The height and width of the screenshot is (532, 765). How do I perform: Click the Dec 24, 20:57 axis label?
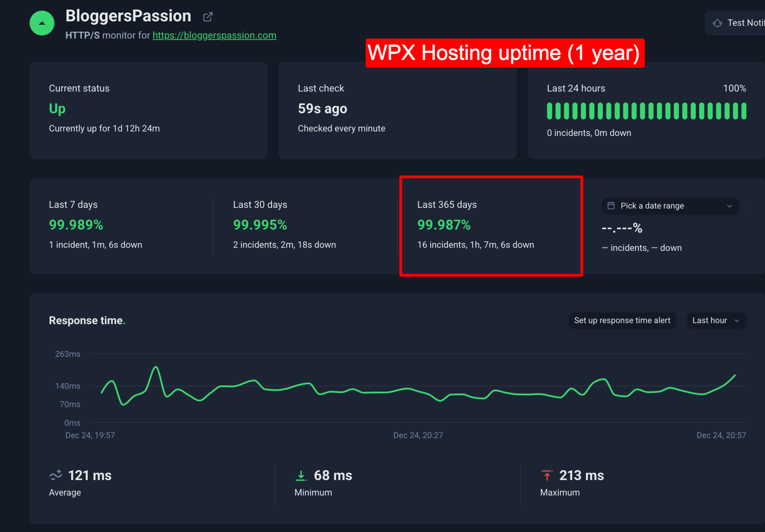point(721,435)
